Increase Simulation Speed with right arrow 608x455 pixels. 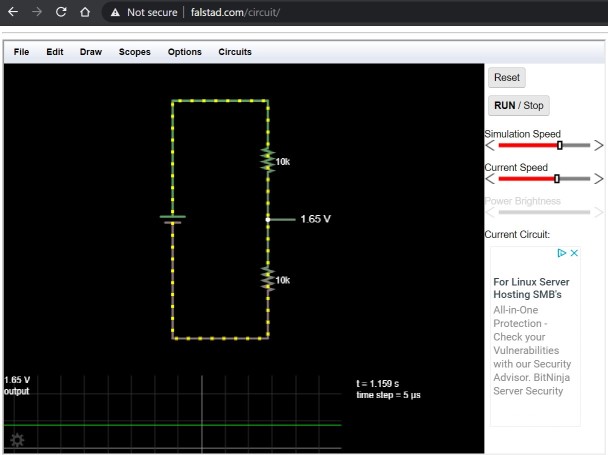click(599, 145)
